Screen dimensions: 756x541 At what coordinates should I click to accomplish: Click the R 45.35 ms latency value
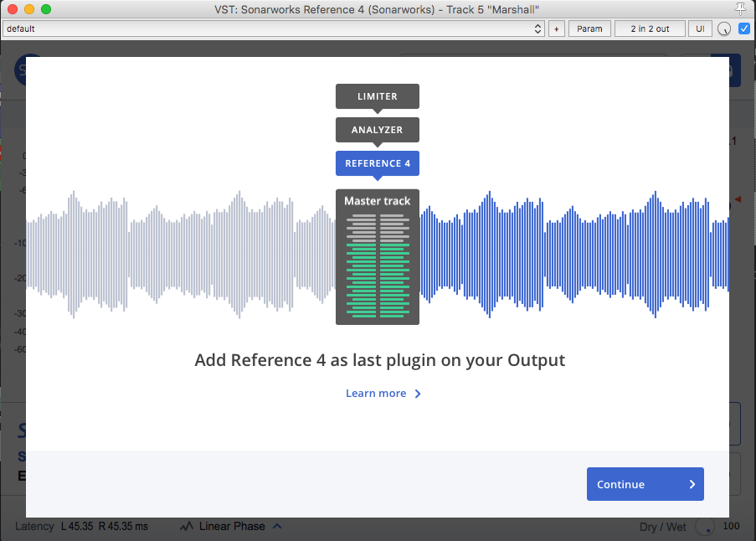[x=123, y=526]
